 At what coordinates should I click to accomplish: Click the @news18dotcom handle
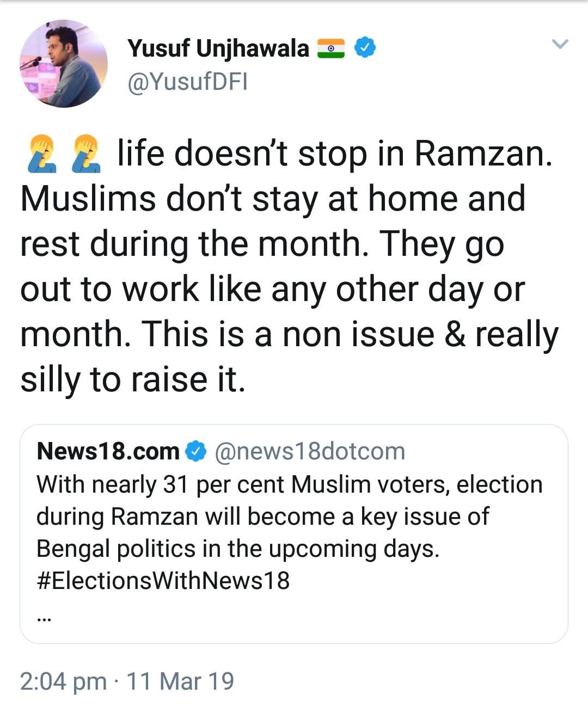click(x=310, y=451)
